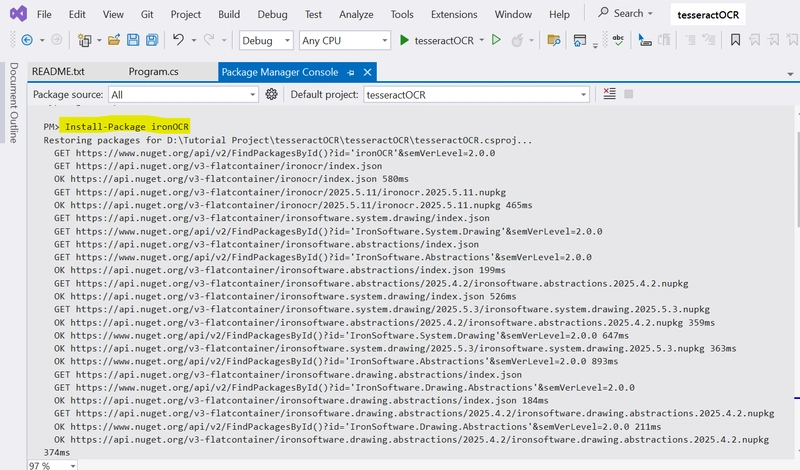Click the '374ms' output line
The image size is (800, 470).
(x=57, y=452)
